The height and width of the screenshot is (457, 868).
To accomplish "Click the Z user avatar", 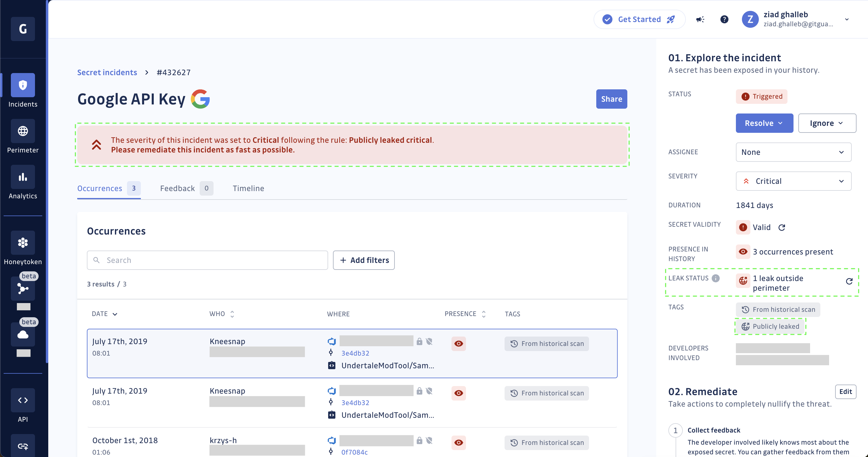I will tap(750, 20).
